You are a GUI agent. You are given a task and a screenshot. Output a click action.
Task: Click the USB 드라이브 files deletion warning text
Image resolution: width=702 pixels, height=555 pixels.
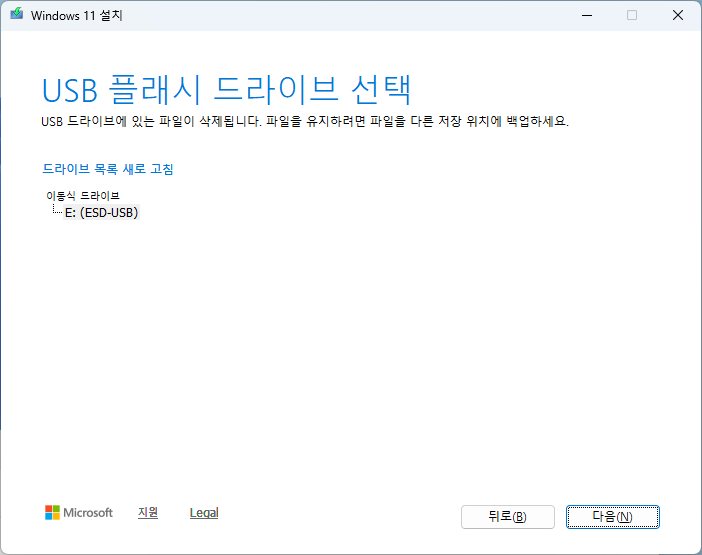[x=305, y=121]
